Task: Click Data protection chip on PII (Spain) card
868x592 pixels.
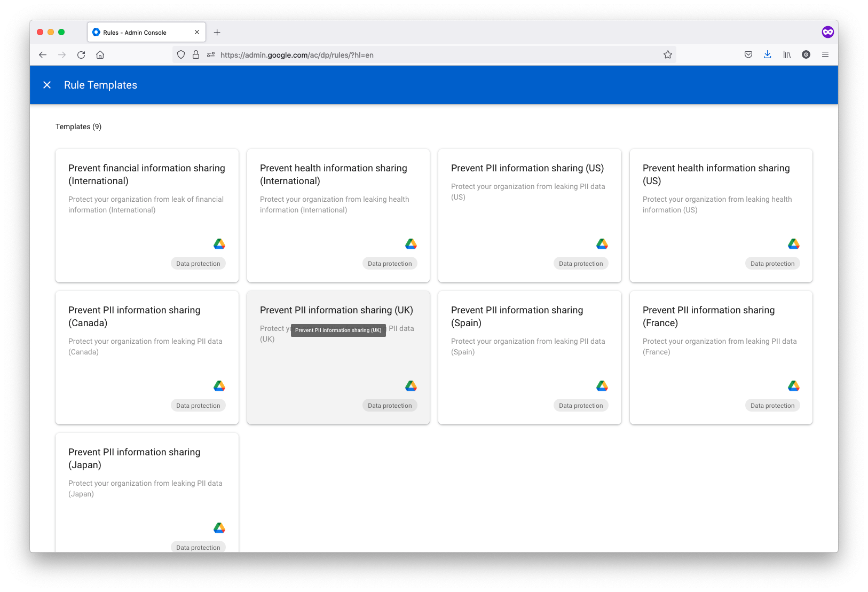Action: point(581,406)
